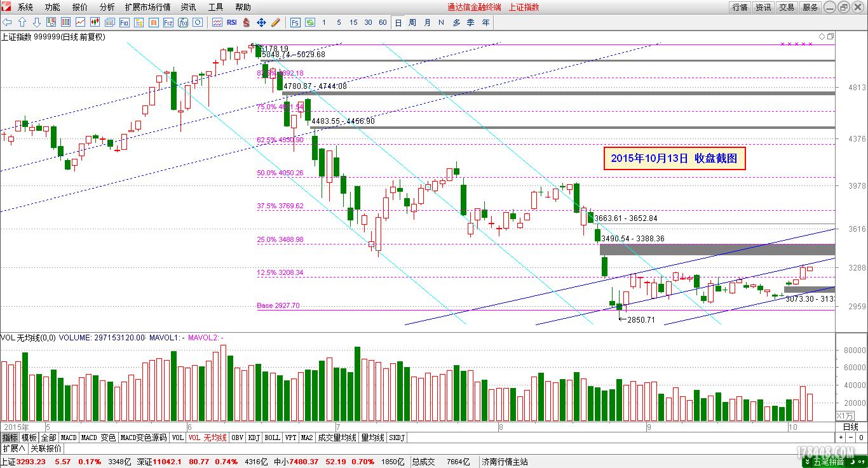Screen dimensions: 868x468
Task: Open the f(x) formula manager icon
Action: click(183, 22)
